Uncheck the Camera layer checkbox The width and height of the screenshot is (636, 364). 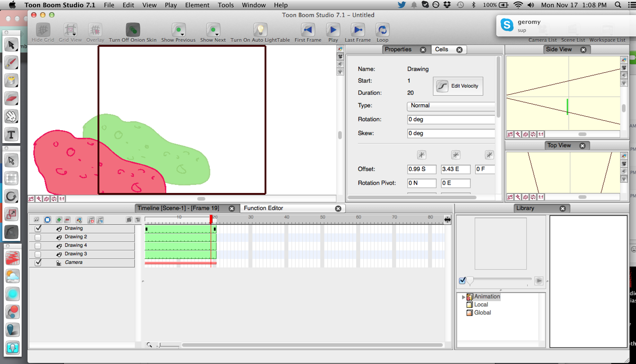pyautogui.click(x=38, y=263)
